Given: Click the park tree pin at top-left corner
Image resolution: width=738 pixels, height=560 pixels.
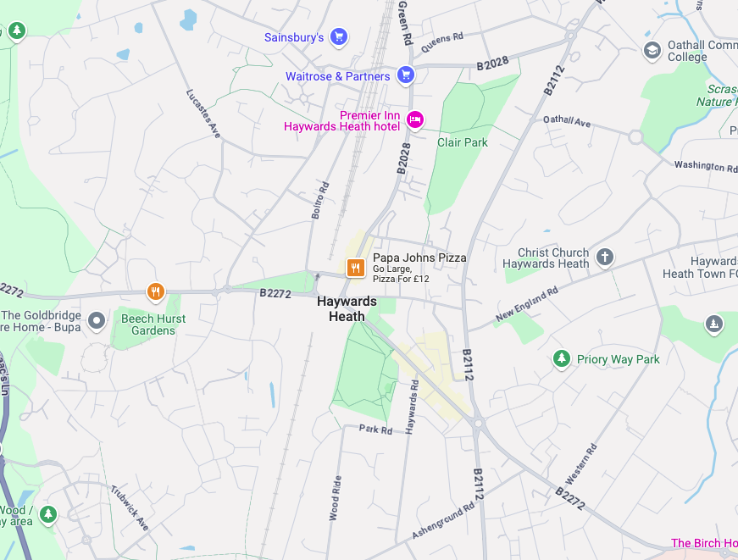Looking at the screenshot, I should pos(17,31).
